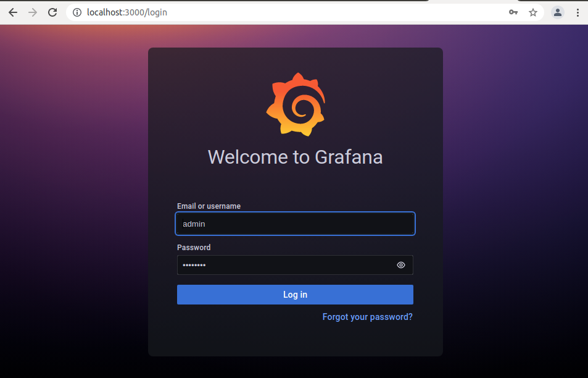588x378 pixels.
Task: Open the browser profile avatar
Action: (x=558, y=12)
